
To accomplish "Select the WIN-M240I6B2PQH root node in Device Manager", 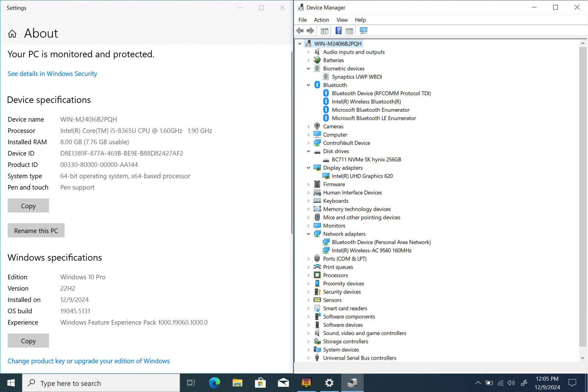I will click(x=338, y=43).
